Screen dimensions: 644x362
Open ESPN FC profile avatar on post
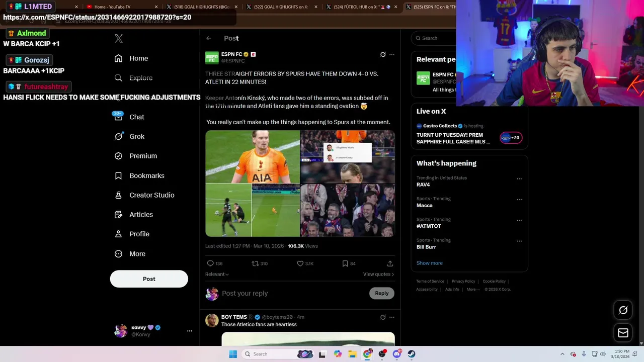[212, 58]
